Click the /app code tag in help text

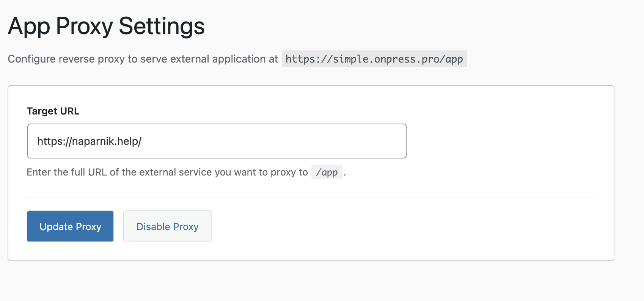(327, 172)
